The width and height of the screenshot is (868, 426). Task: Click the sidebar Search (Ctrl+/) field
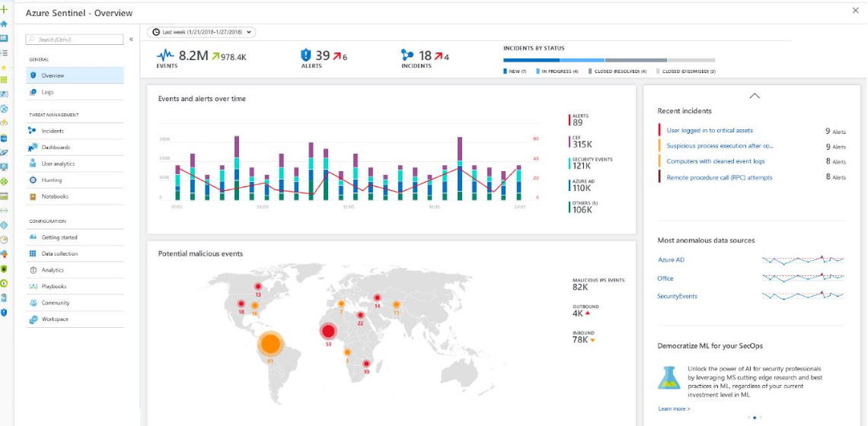[x=74, y=40]
